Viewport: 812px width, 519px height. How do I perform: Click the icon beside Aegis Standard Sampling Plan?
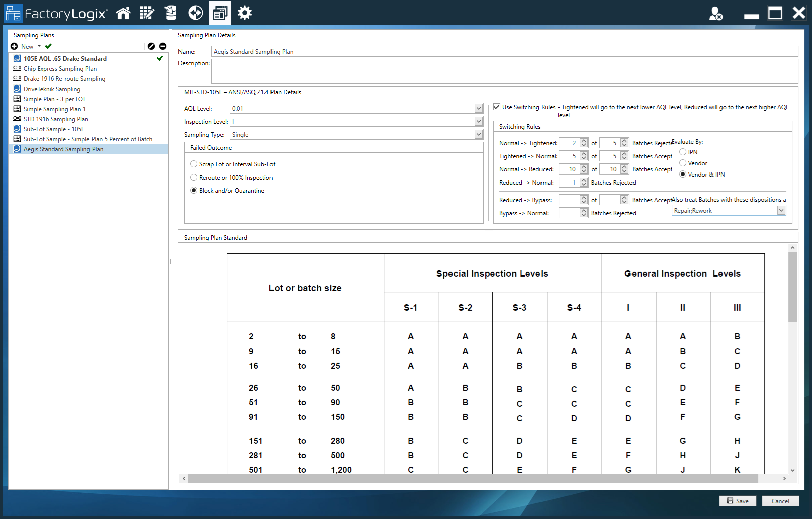pyautogui.click(x=17, y=149)
